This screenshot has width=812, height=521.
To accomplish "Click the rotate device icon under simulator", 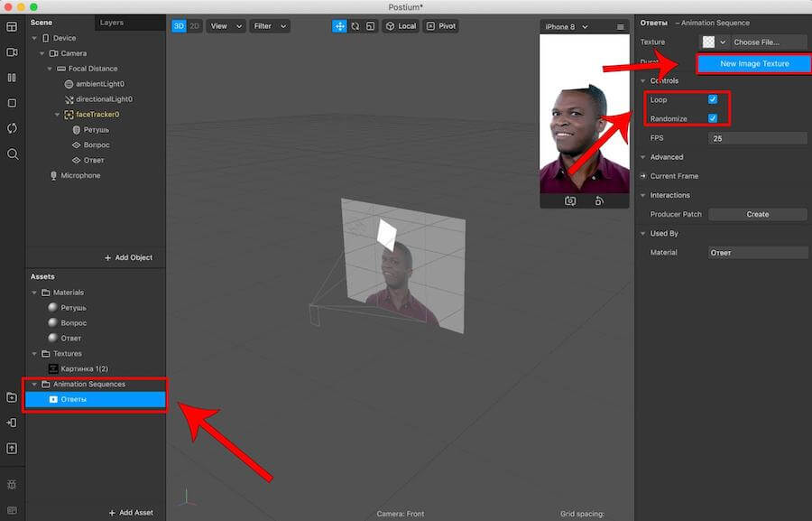I will point(599,200).
